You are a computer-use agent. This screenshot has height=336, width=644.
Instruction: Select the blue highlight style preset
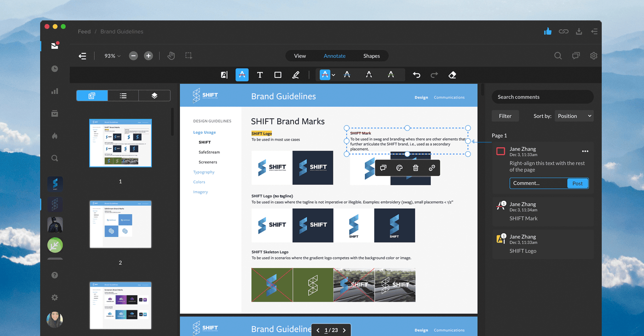tap(325, 75)
